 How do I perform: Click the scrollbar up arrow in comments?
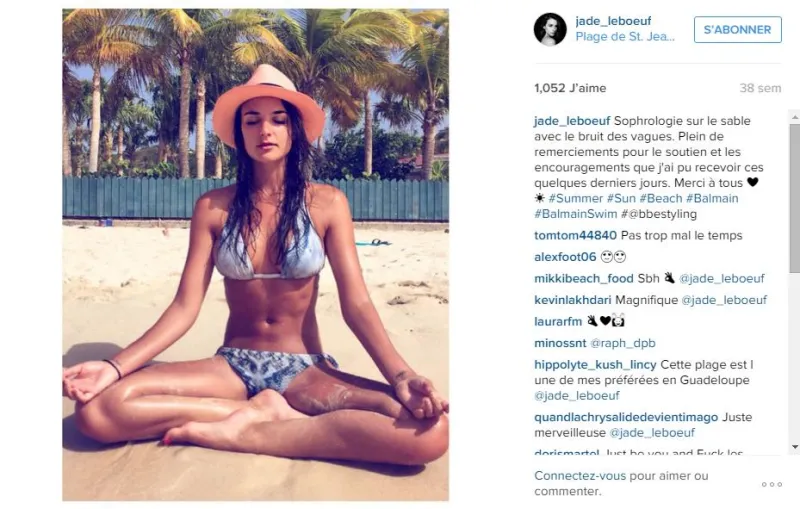point(794,117)
